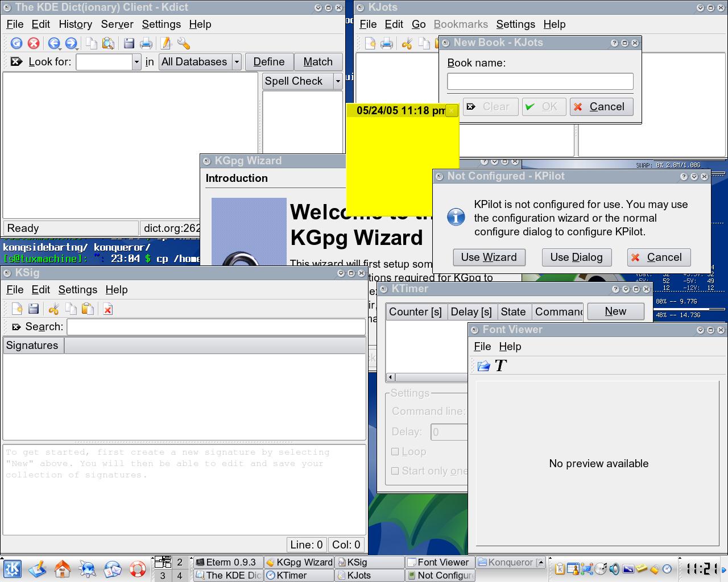Screen dimensions: 728x582
Task: Click the T font icon in Font Viewer
Action: (x=500, y=365)
